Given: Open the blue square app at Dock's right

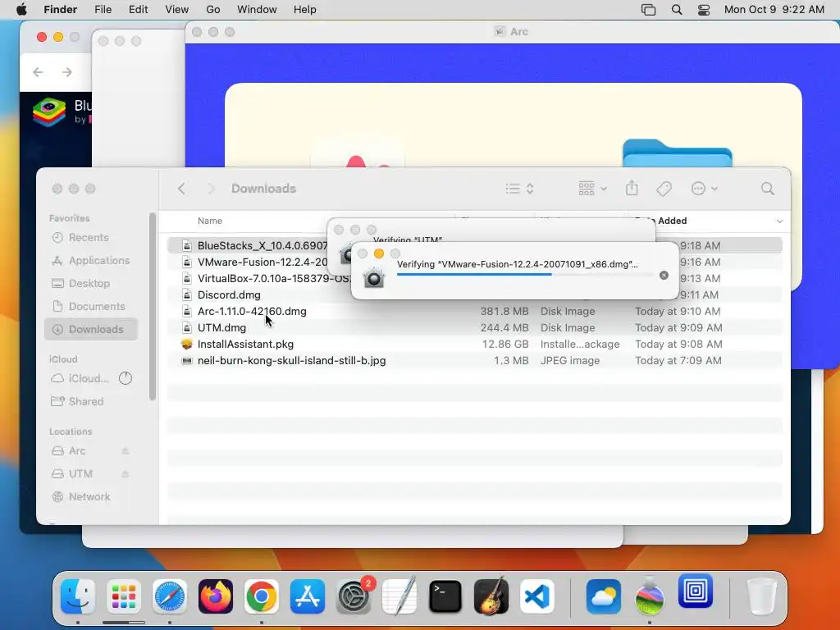Looking at the screenshot, I should tap(696, 591).
